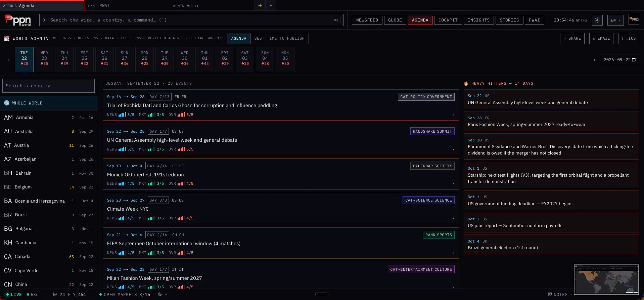The width and height of the screenshot is (644, 300).
Task: Email the agenda
Action: click(601, 38)
